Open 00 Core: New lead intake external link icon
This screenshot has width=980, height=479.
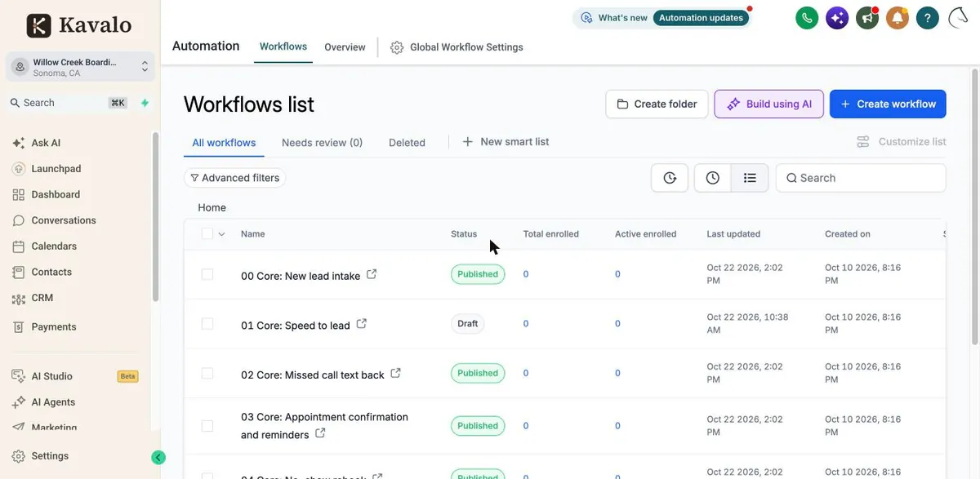372,275
